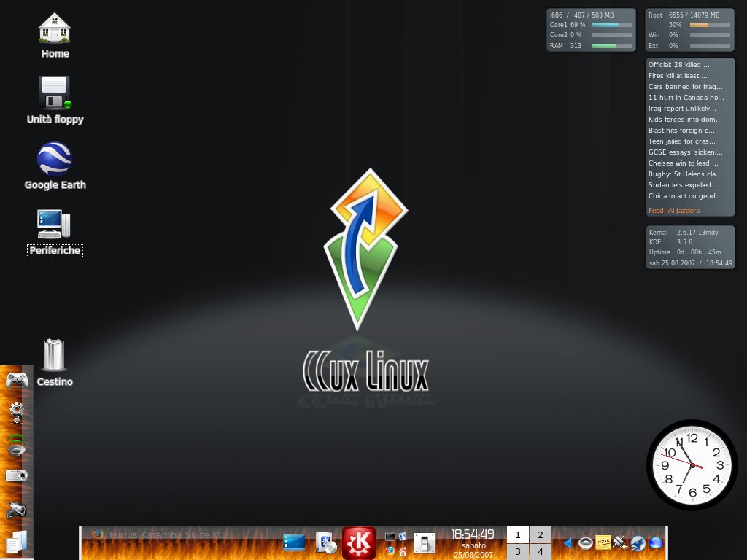Open headline 'Teen jailed for cras...'
The height and width of the screenshot is (560, 747).
[682, 141]
